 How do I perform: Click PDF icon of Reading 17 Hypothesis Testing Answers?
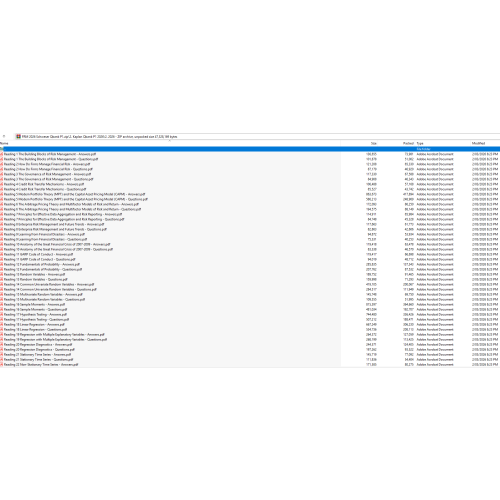coord(2,314)
